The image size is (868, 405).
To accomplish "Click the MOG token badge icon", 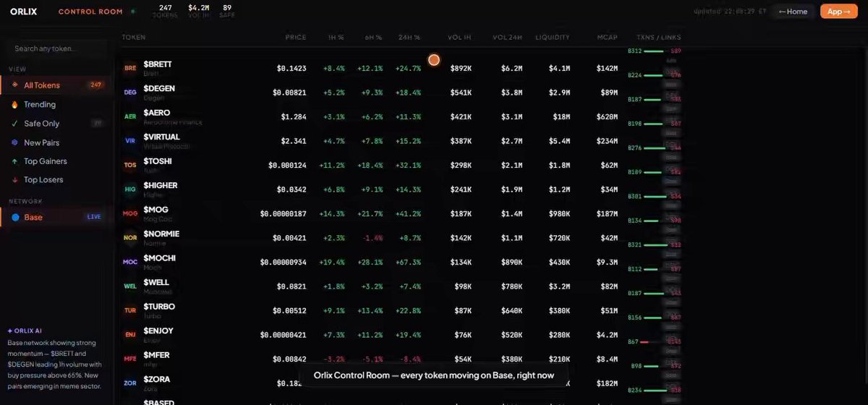I will coord(130,213).
